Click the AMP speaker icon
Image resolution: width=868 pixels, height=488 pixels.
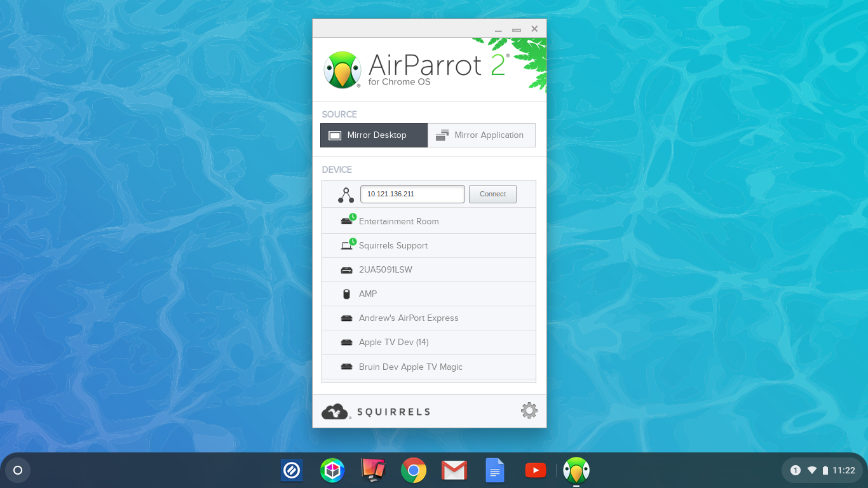coord(346,294)
